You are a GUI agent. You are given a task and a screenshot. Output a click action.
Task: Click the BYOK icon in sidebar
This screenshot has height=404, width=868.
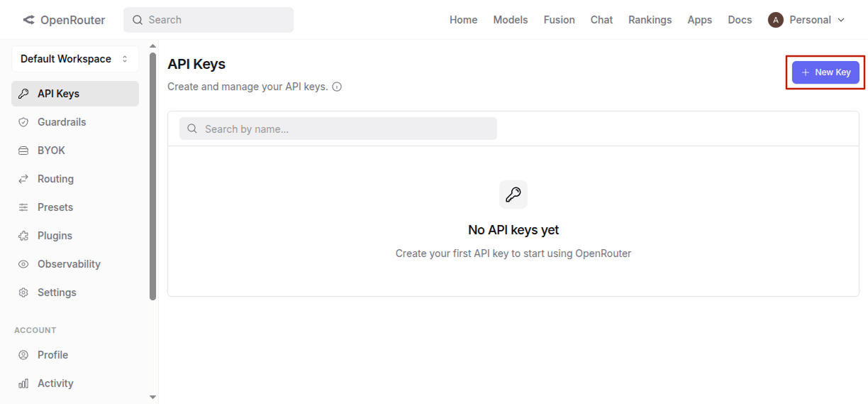23,151
